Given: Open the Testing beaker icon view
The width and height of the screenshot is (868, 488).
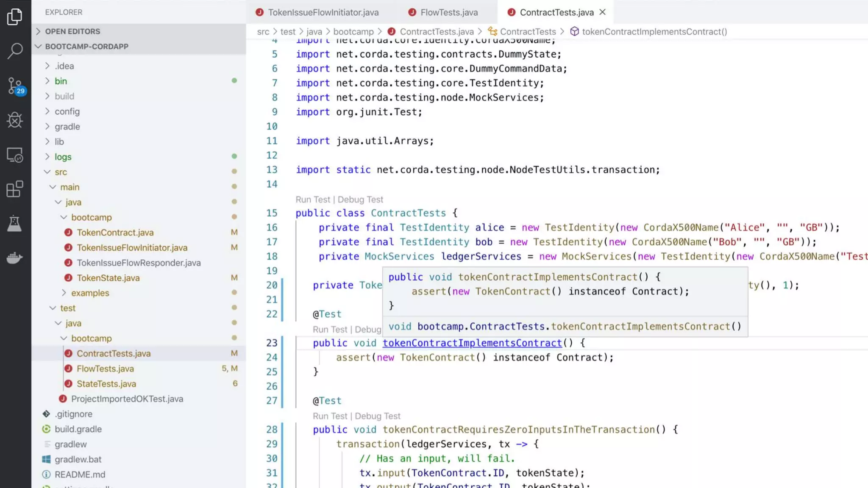Looking at the screenshot, I should tap(15, 223).
